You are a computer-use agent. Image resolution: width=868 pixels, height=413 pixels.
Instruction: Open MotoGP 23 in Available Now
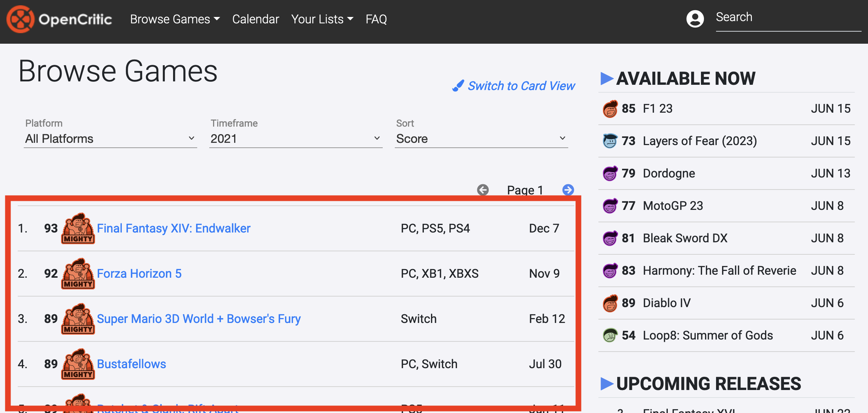click(x=673, y=206)
